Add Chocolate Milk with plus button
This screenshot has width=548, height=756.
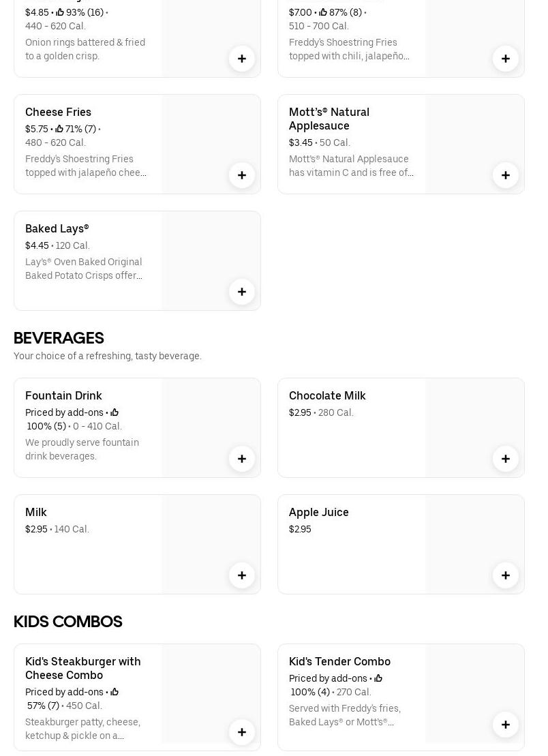click(x=506, y=459)
